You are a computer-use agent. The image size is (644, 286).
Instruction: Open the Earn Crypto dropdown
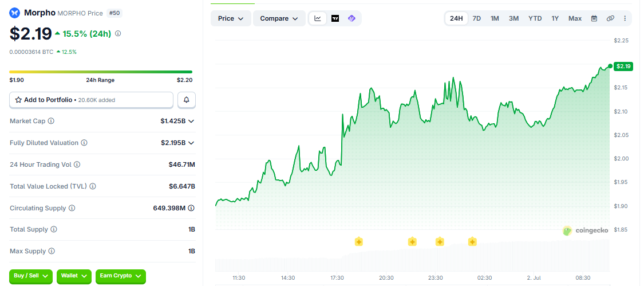tap(121, 276)
